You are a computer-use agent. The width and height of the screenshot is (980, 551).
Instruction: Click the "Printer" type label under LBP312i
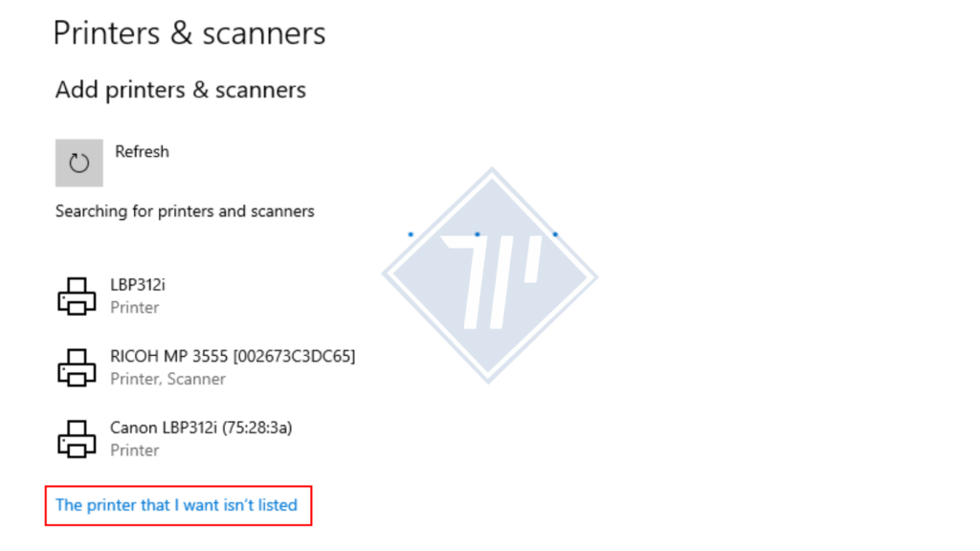134,307
